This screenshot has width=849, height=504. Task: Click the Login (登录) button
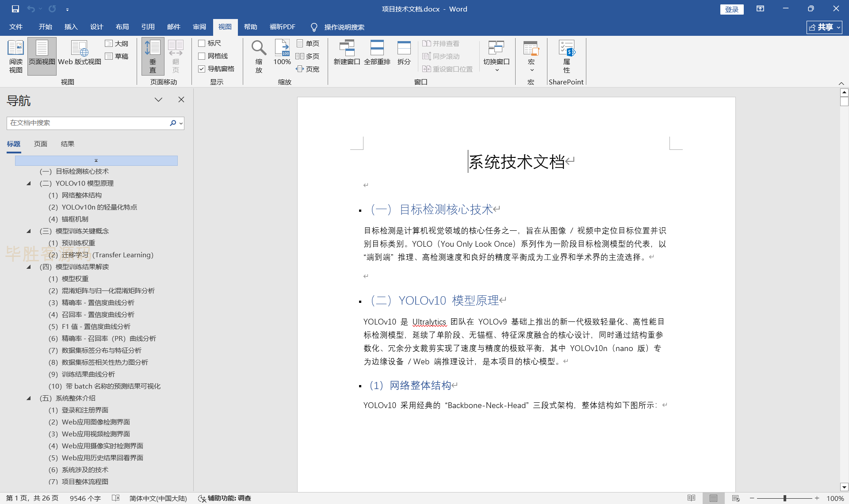point(731,9)
